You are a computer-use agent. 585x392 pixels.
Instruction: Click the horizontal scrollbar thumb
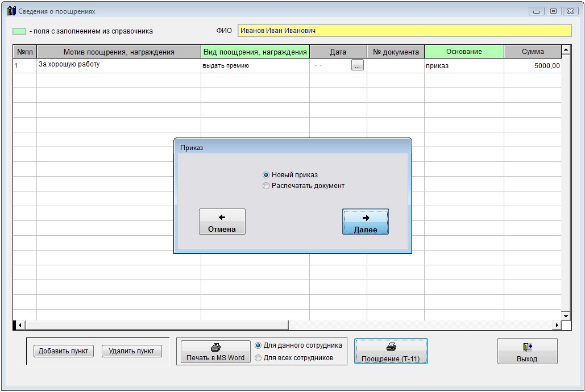click(157, 325)
